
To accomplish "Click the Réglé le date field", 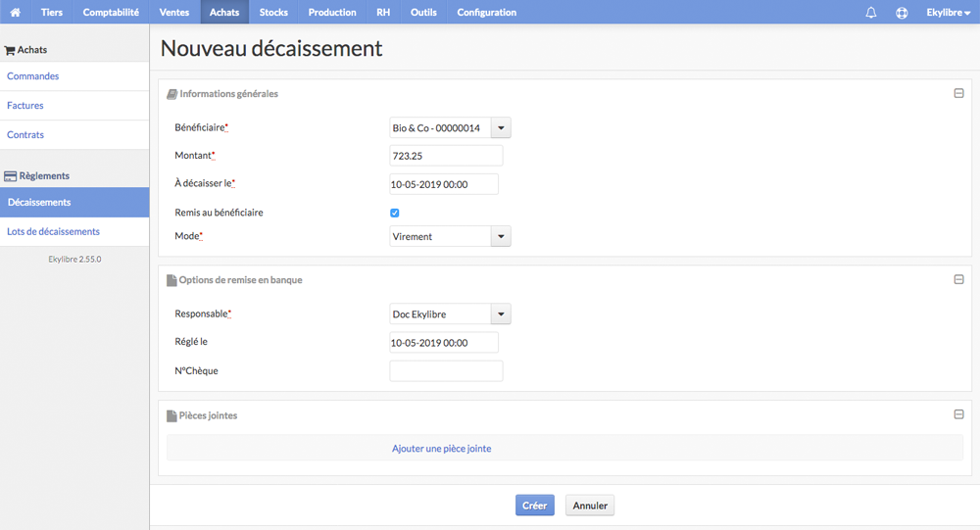I will click(444, 343).
